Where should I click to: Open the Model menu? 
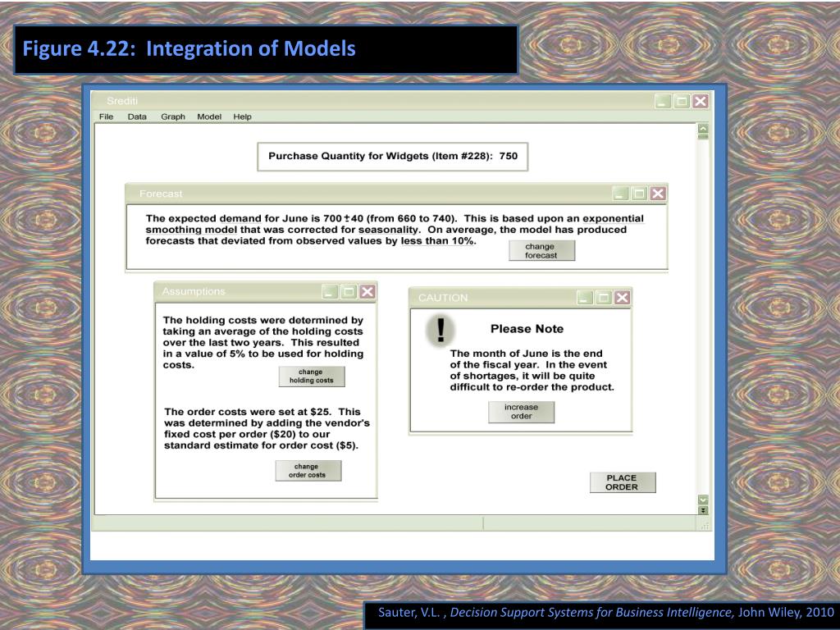point(209,116)
